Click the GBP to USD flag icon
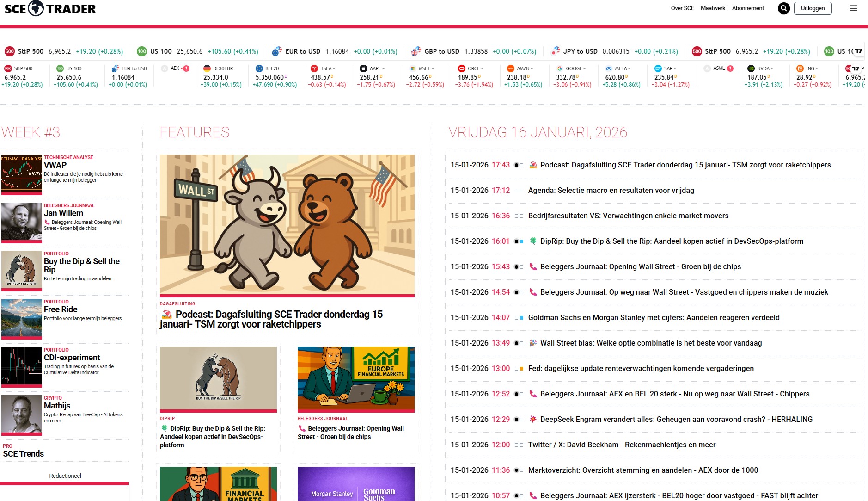Screen dimensions: 868x501 click(x=416, y=51)
